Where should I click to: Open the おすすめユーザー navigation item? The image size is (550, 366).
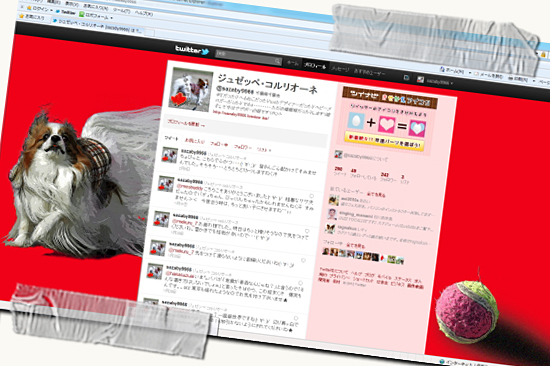[x=369, y=73]
